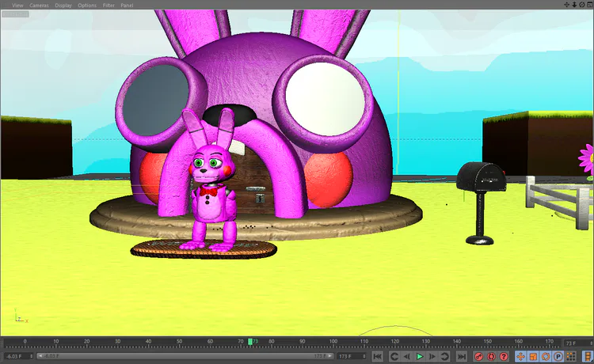Toggle rotation keyframe recording

546,356
